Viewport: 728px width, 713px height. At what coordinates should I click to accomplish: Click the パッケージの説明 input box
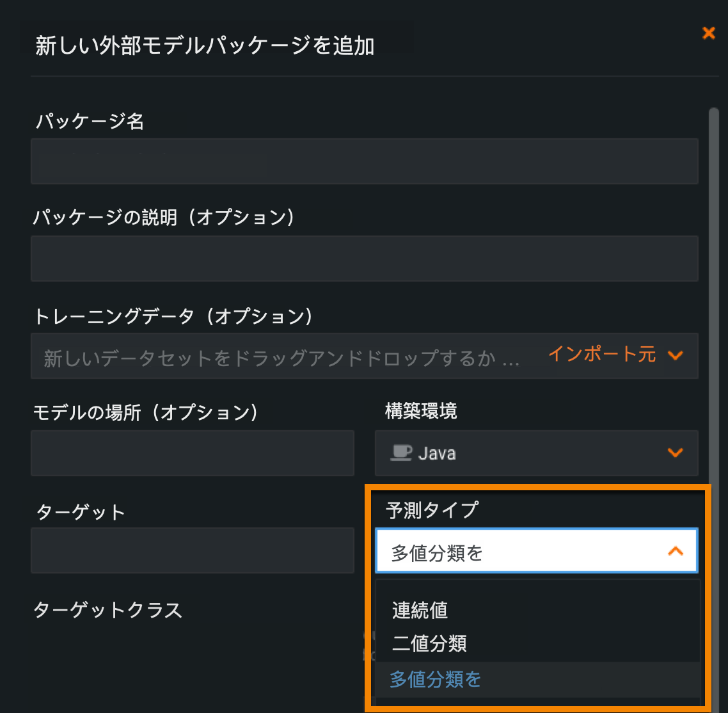point(364,259)
